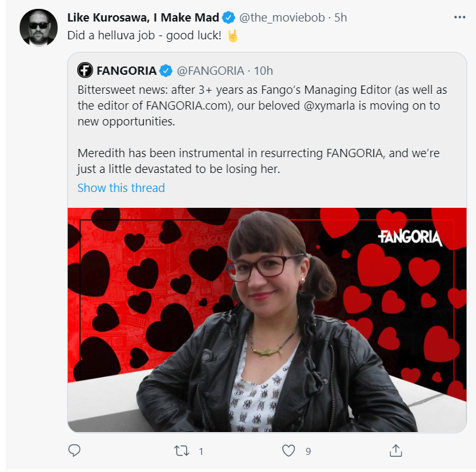Open the reply comment icon
Image resolution: width=476 pixels, height=472 pixels.
tap(75, 450)
